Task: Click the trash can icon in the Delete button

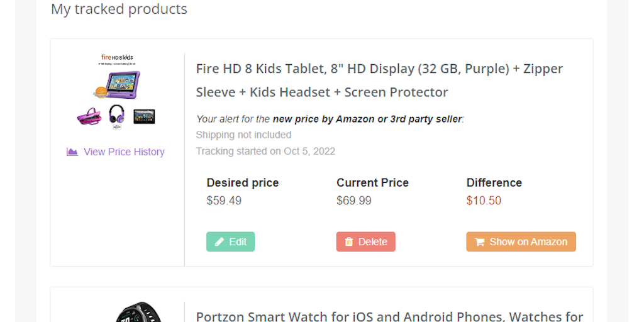Action: point(349,242)
